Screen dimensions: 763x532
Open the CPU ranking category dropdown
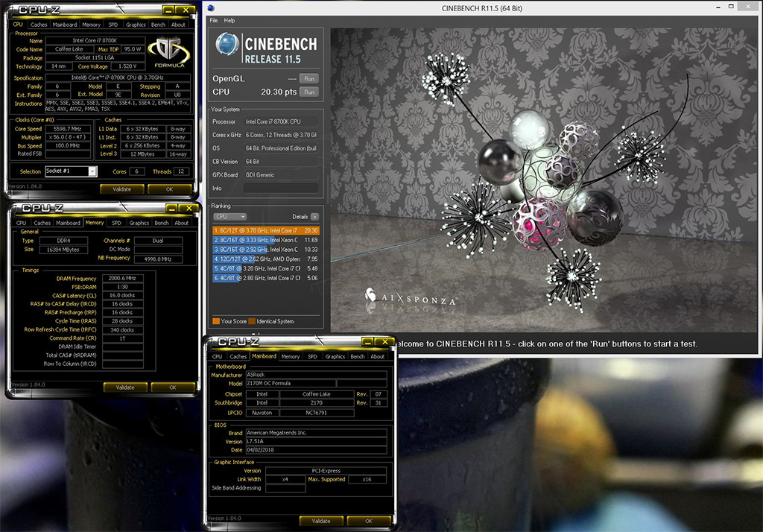(229, 217)
